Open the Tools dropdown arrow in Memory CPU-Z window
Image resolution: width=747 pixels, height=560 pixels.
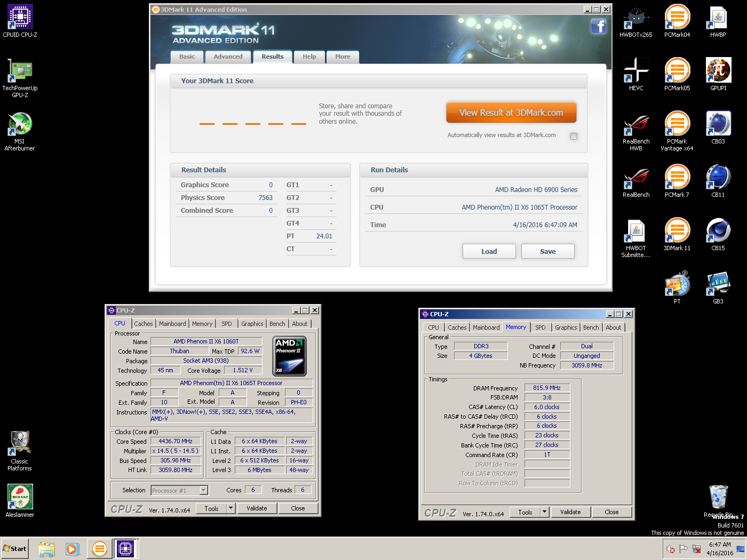coord(545,512)
